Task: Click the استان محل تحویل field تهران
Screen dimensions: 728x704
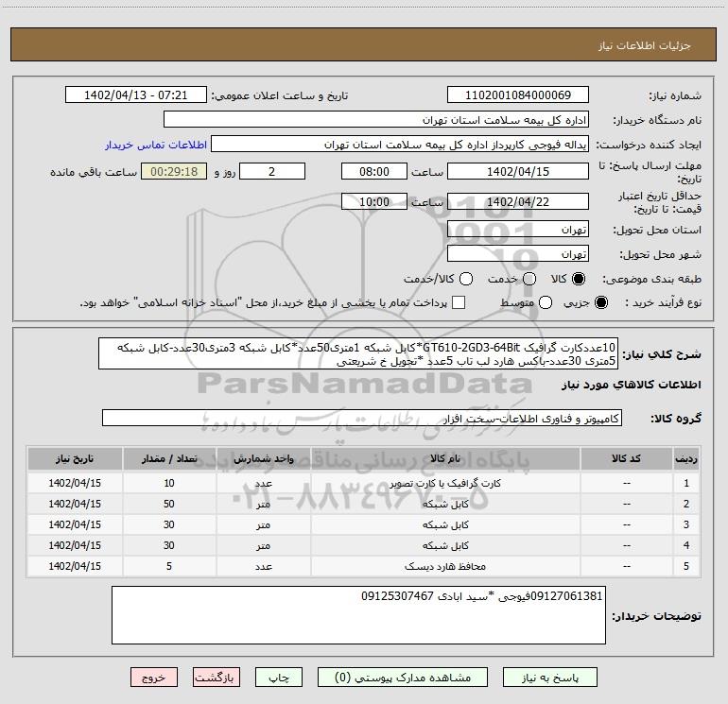Action: point(518,230)
